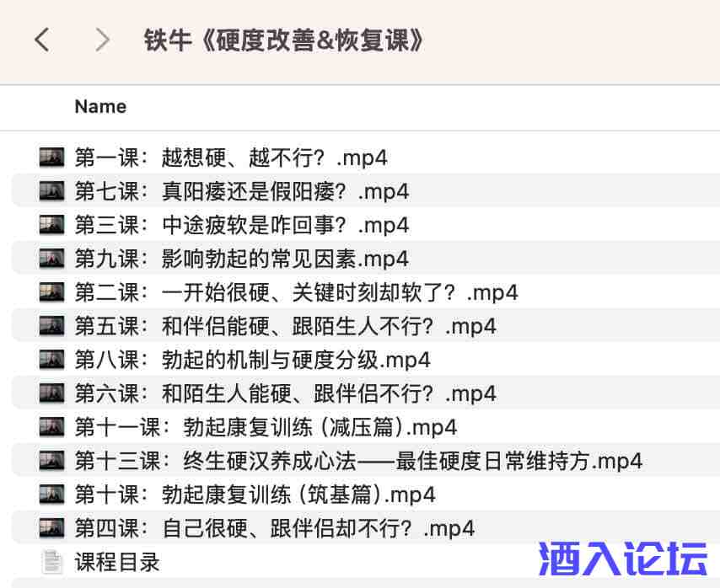
Task: Click the Name column header to sort
Action: tap(99, 106)
